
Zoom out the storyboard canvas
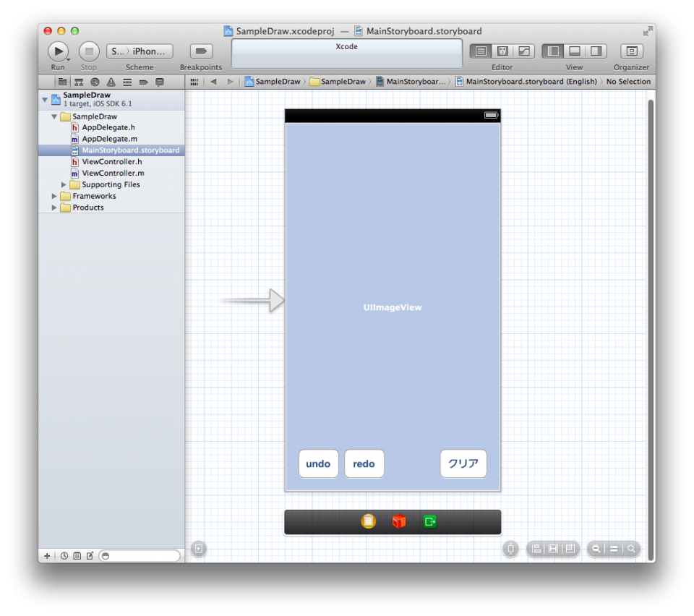[596, 549]
